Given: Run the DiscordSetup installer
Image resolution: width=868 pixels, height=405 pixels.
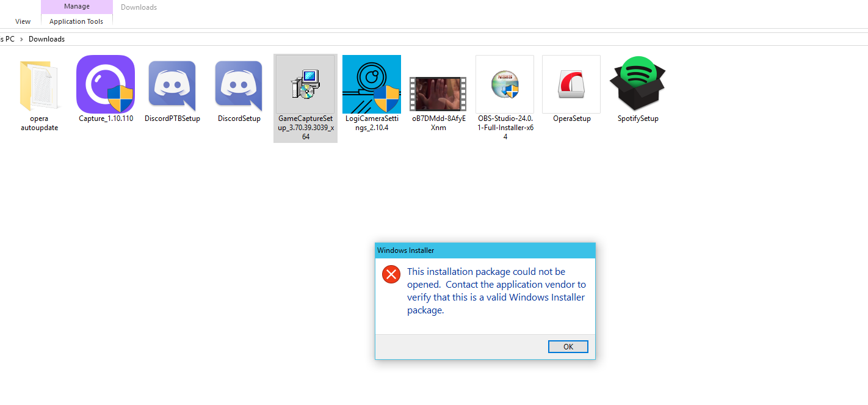Looking at the screenshot, I should 238,86.
